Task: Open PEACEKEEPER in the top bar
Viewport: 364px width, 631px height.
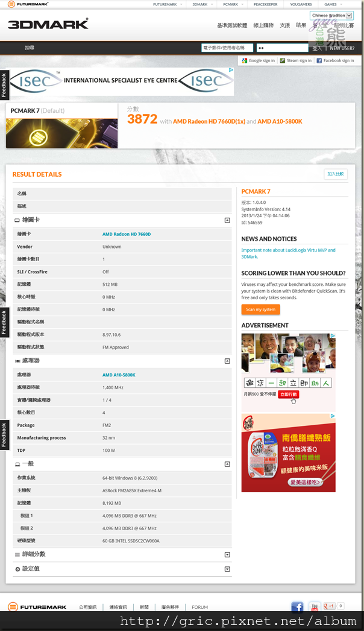Action: click(265, 4)
